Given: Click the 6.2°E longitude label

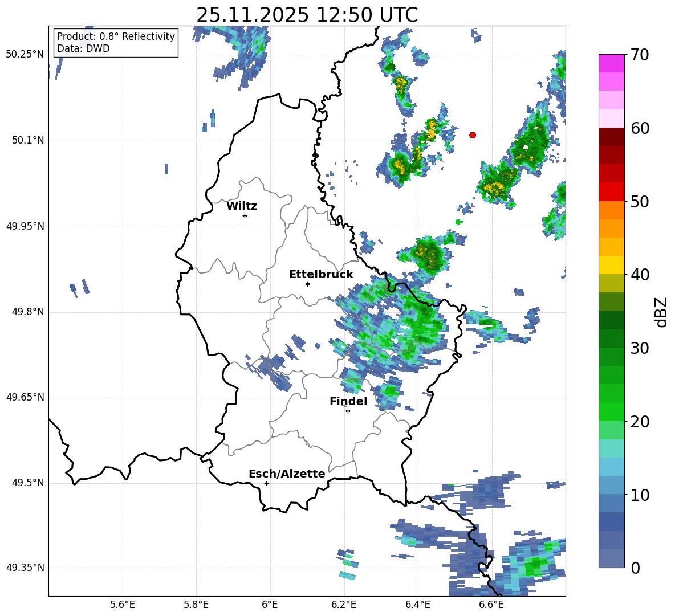Looking at the screenshot, I should (344, 605).
